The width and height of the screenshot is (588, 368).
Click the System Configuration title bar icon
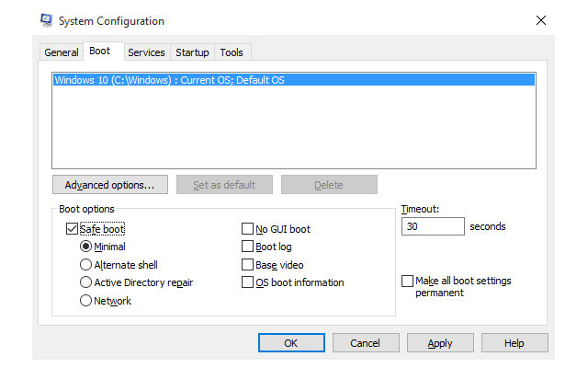pyautogui.click(x=47, y=20)
